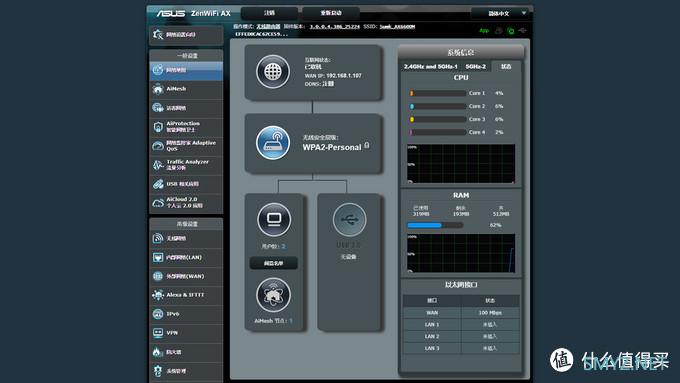The height and width of the screenshot is (383, 680).
Task: Click the lock icon beside WPA2-Personal
Action: pos(367,145)
